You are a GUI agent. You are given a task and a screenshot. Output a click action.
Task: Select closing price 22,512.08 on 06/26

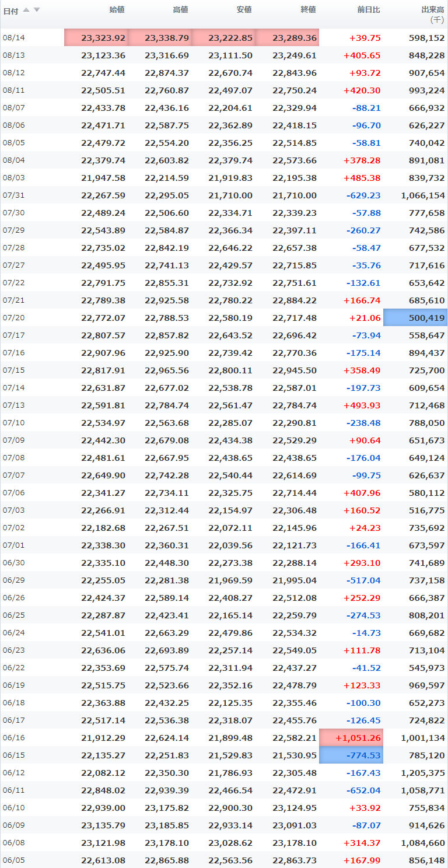point(295,597)
